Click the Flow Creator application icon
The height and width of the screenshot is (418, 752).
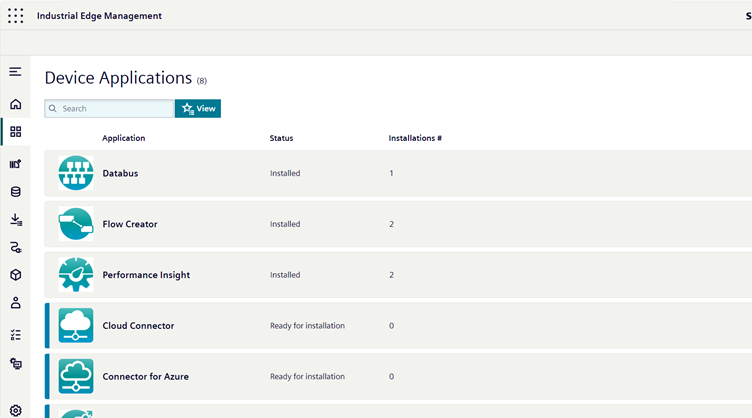coord(76,224)
